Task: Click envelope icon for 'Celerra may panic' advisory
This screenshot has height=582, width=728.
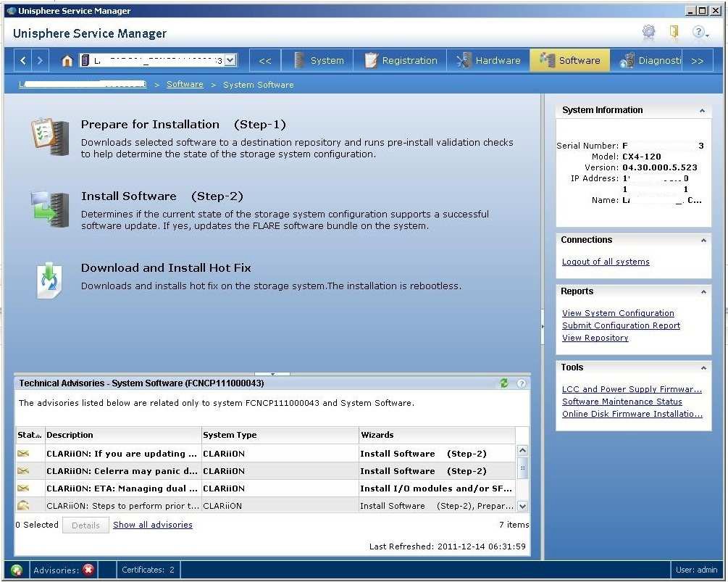Action: pos(23,470)
